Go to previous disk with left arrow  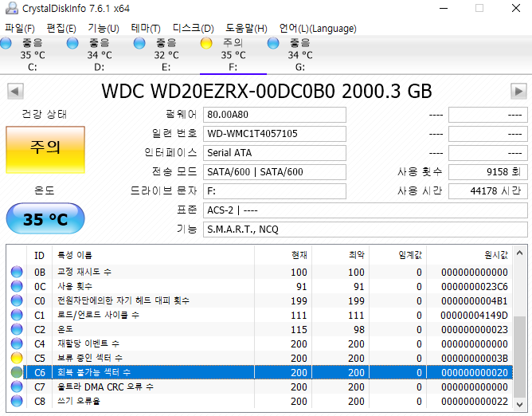tap(12, 90)
